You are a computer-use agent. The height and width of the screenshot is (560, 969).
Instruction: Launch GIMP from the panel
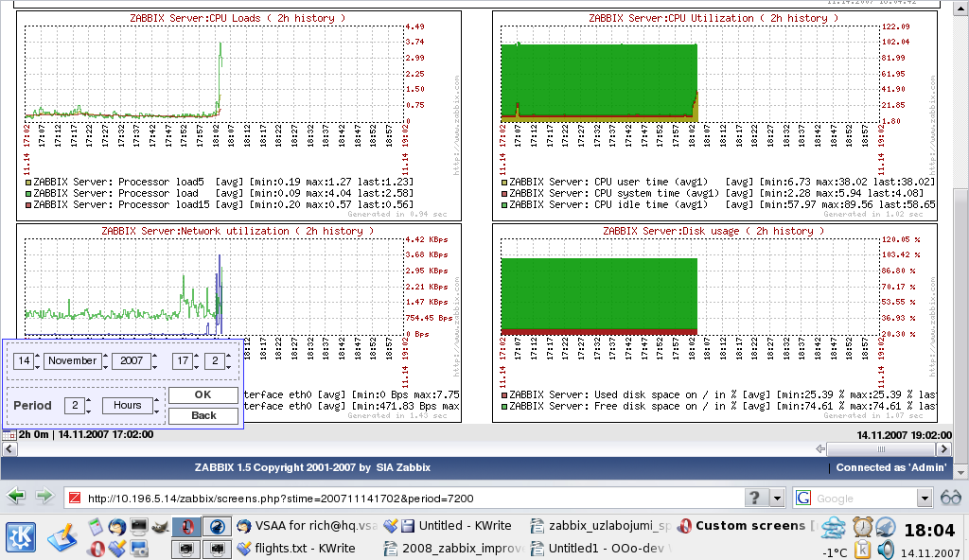pos(161,527)
